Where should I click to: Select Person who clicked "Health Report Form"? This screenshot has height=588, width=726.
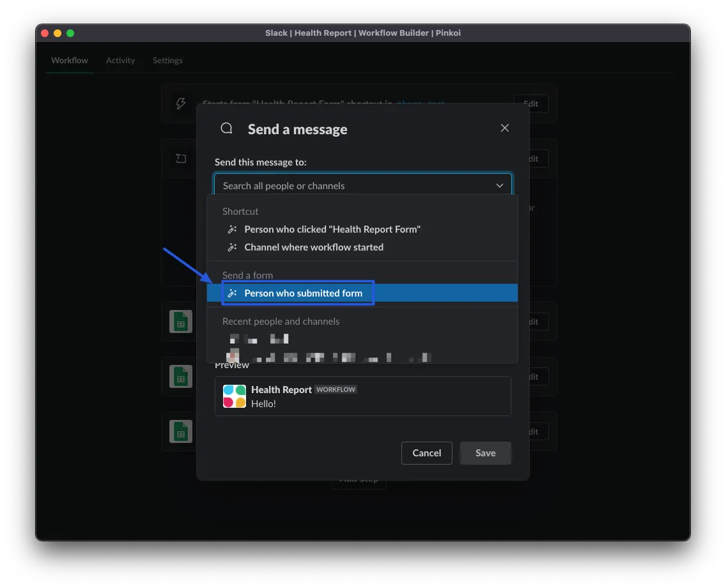coord(332,229)
